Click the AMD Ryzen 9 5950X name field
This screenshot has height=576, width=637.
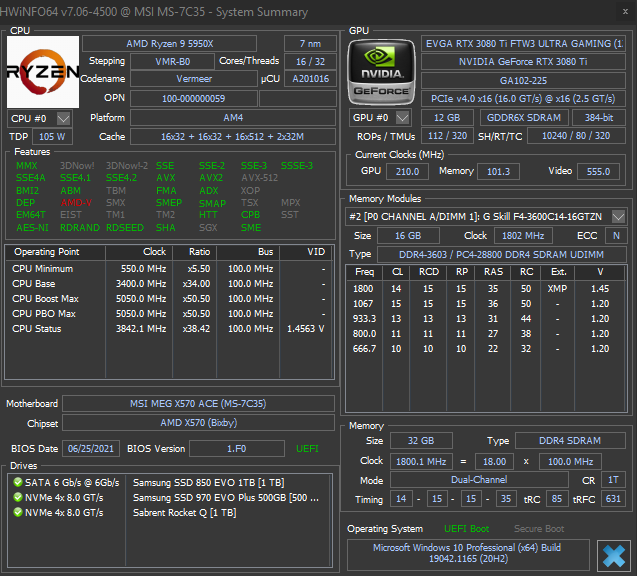click(x=169, y=43)
